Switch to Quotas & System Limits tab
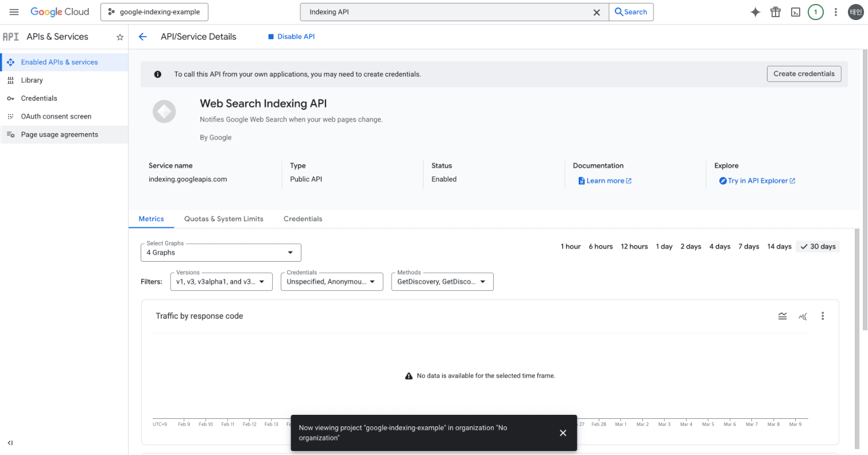The width and height of the screenshot is (868, 455). [224, 219]
